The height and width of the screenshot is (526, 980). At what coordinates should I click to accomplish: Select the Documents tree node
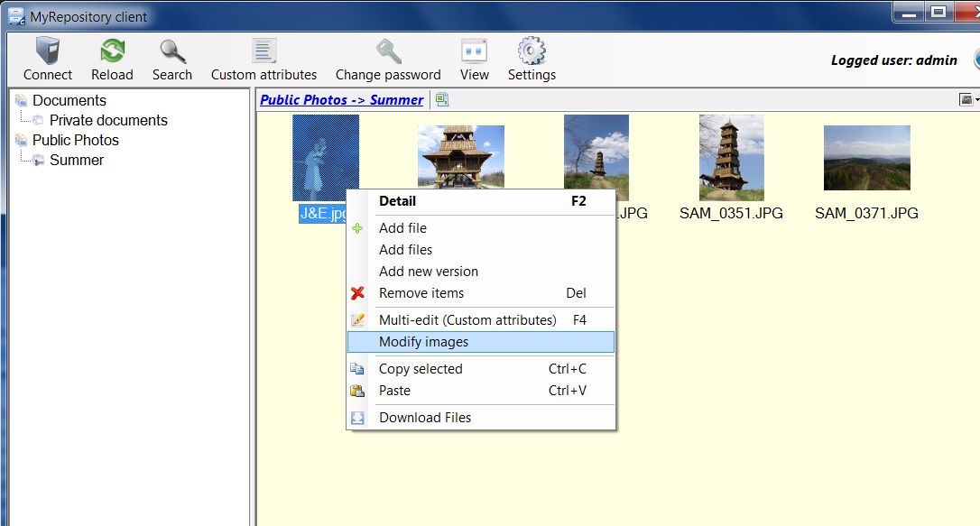[69, 100]
